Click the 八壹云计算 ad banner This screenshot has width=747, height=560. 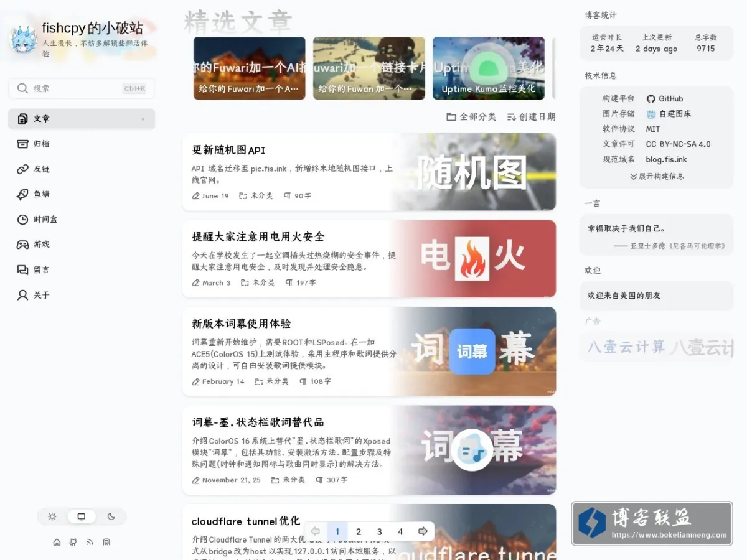(x=657, y=347)
